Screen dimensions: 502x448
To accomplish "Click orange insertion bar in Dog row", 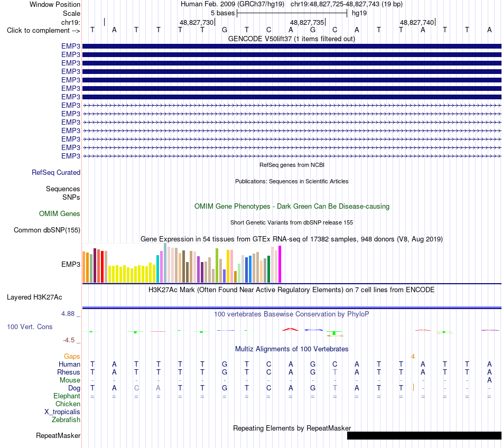I will tap(413, 388).
